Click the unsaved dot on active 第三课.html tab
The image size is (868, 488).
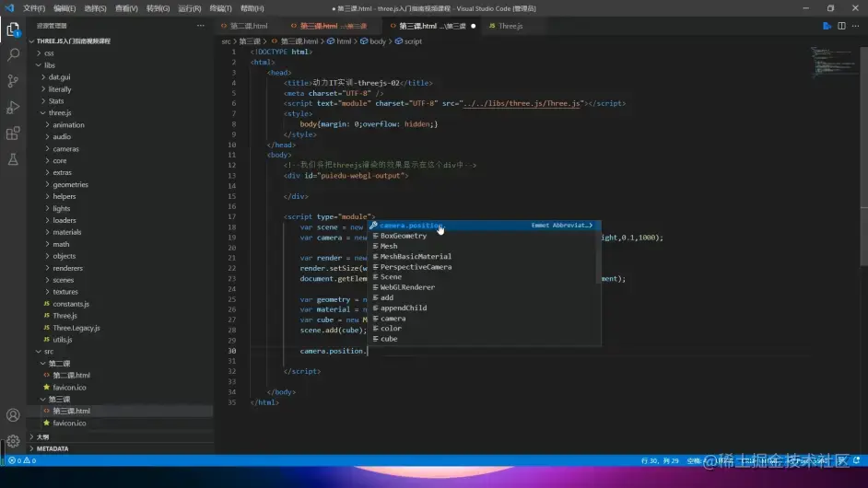tap(474, 26)
